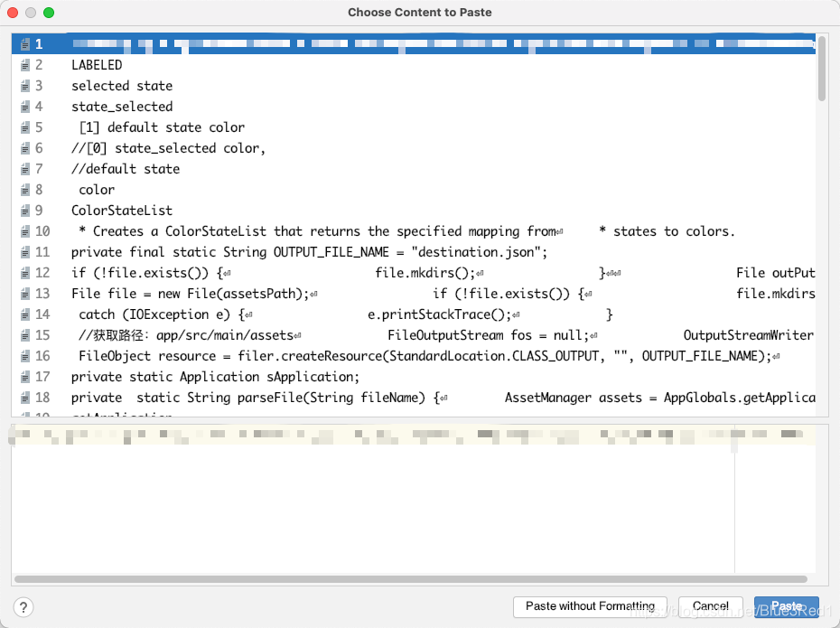Click the clipboard icon of row 2
The height and width of the screenshot is (628, 840).
coord(25,65)
